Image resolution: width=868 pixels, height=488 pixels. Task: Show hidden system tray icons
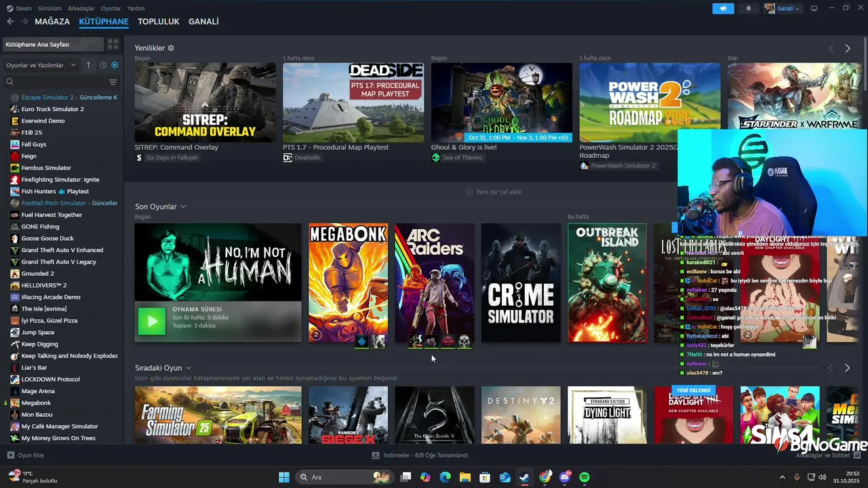(782, 477)
